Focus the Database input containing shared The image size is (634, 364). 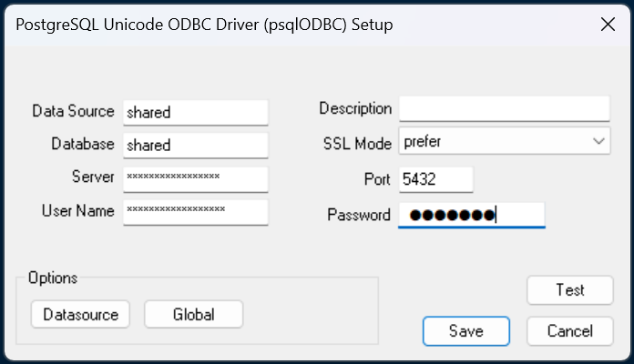pyautogui.click(x=196, y=146)
